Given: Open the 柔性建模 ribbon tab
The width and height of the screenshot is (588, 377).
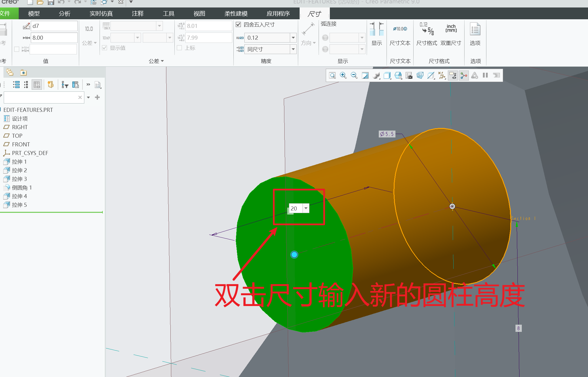Looking at the screenshot, I should pos(236,14).
